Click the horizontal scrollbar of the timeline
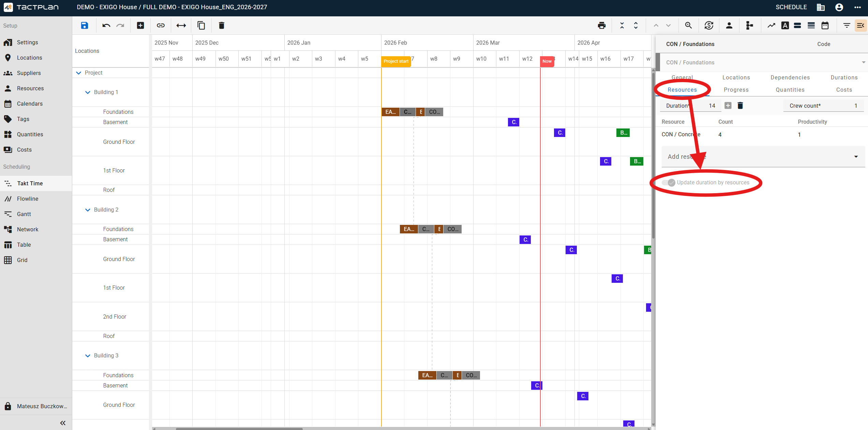The height and width of the screenshot is (430, 868). [x=239, y=429]
